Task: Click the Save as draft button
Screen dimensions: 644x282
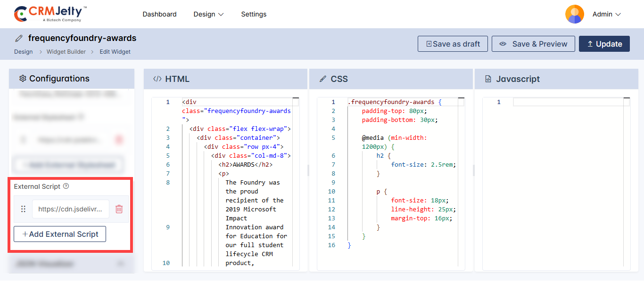Action: click(453, 44)
